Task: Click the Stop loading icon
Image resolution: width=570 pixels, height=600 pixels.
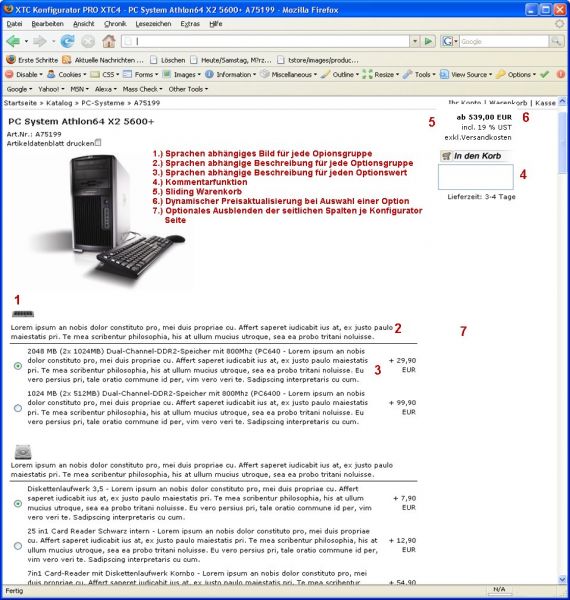Action: tap(88, 41)
